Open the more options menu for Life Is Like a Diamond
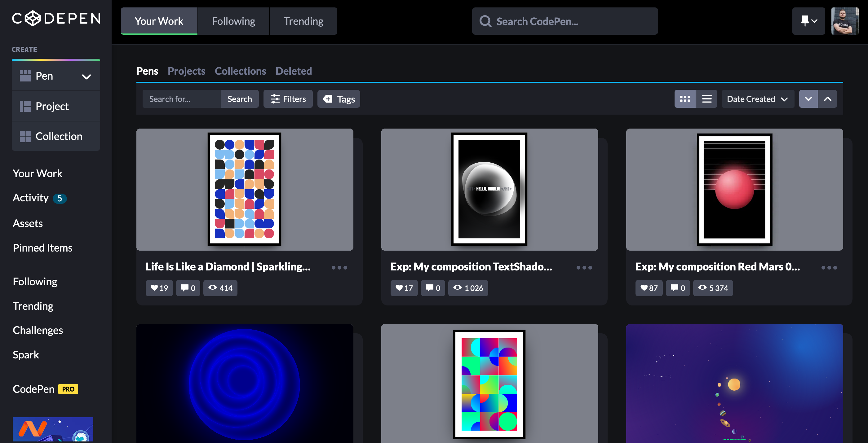This screenshot has width=868, height=443. point(339,268)
